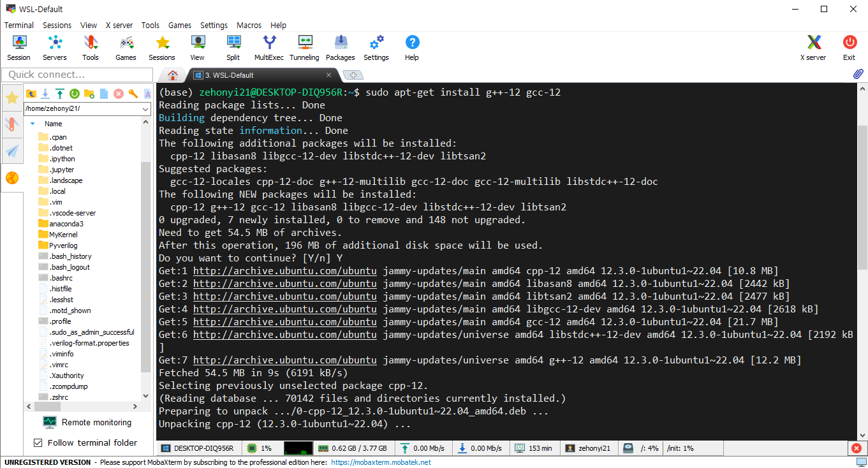Viewport: 868px width, 468px height.
Task: Click the red delete file icon
Action: [x=119, y=94]
